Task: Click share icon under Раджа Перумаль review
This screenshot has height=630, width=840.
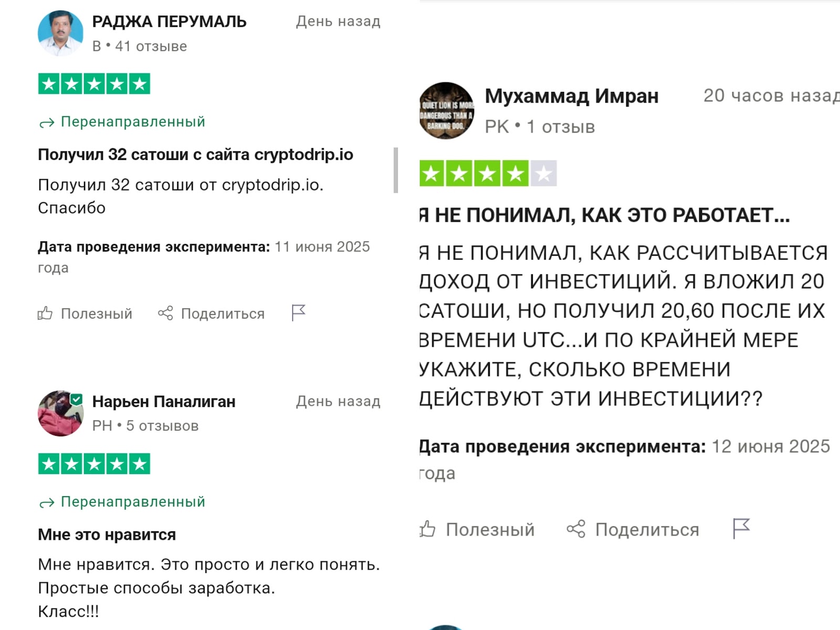Action: pos(165,313)
